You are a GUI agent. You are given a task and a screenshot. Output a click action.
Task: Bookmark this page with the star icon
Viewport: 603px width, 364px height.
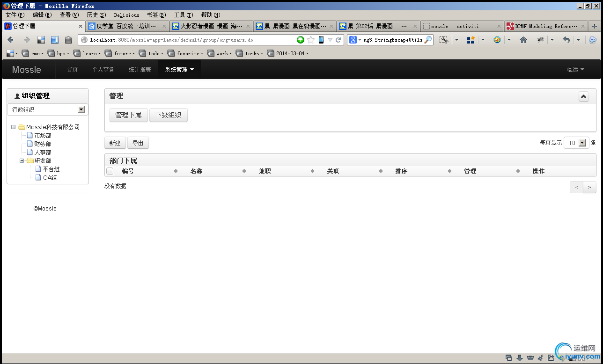click(311, 40)
